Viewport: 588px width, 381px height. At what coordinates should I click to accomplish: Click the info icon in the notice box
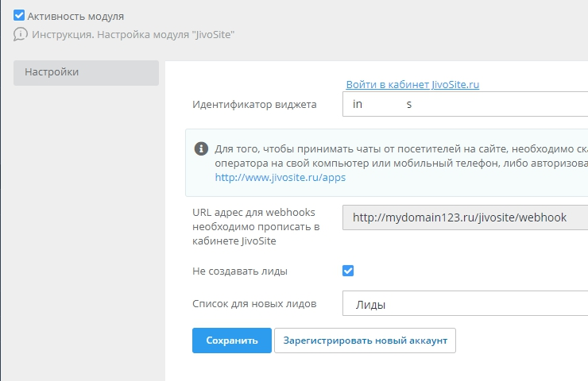coord(199,148)
